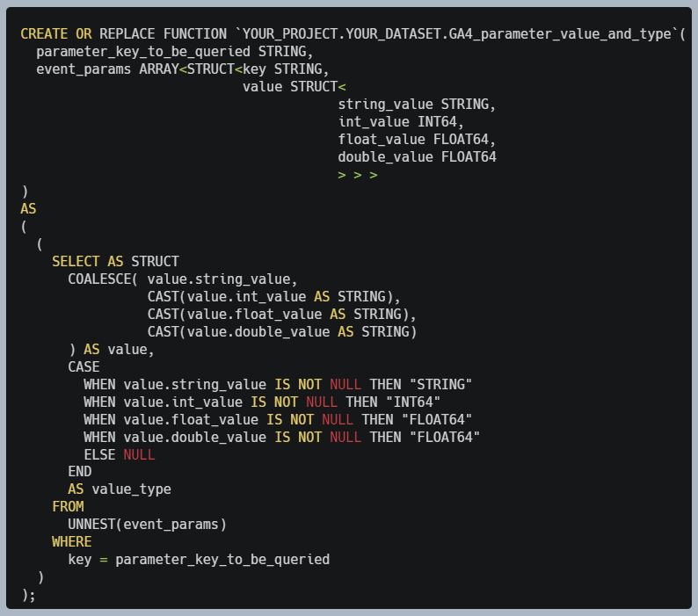Viewport: 698px width, 616px height.
Task: Click the COALESCE function name
Action: click(x=99, y=279)
